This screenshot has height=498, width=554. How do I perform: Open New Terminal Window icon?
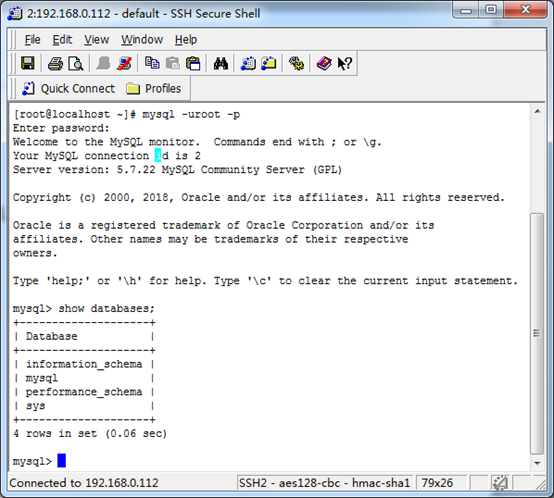pyautogui.click(x=248, y=64)
